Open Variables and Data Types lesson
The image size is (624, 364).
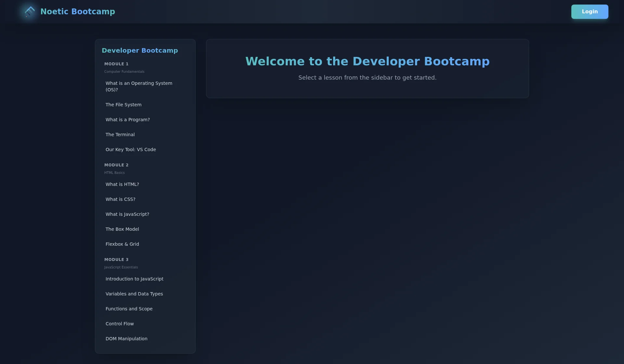(x=145, y=294)
